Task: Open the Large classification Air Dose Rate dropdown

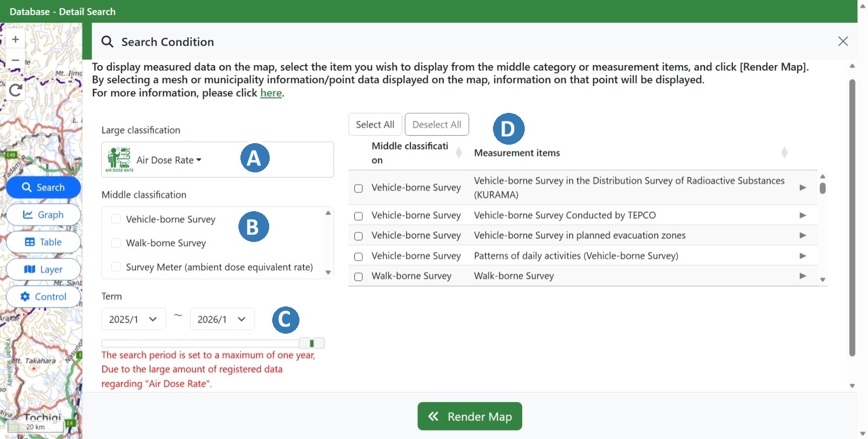Action: [x=169, y=160]
